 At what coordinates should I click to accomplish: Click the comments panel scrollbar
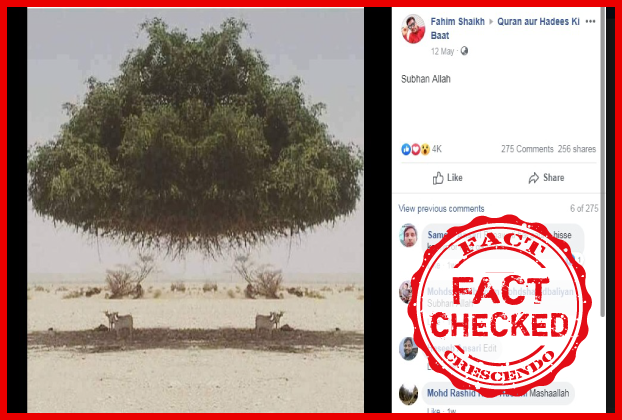603,163
